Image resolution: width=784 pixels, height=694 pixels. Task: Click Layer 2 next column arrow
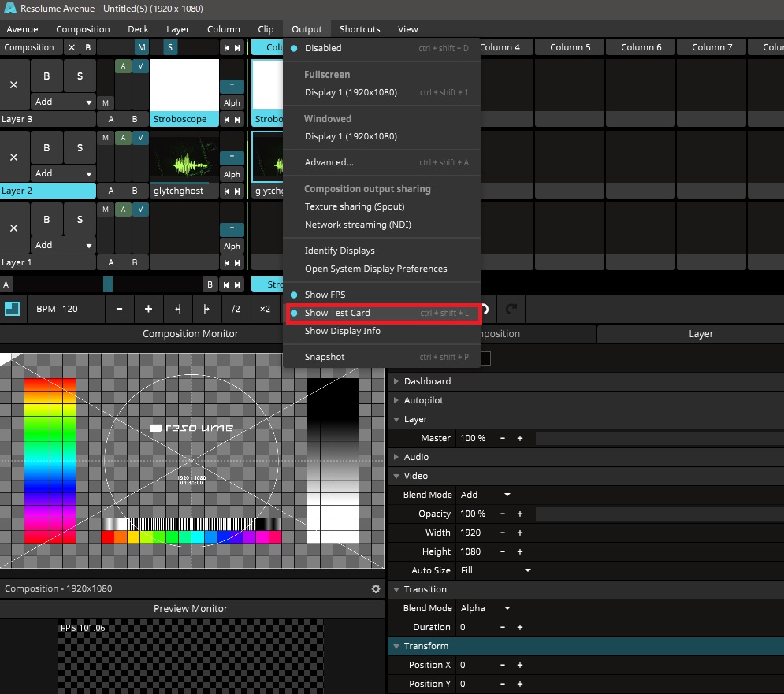(x=237, y=191)
